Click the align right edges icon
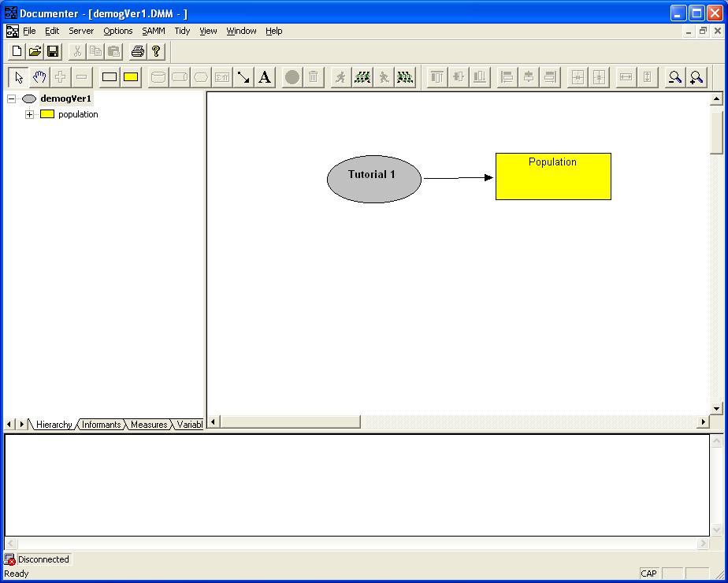 [550, 77]
